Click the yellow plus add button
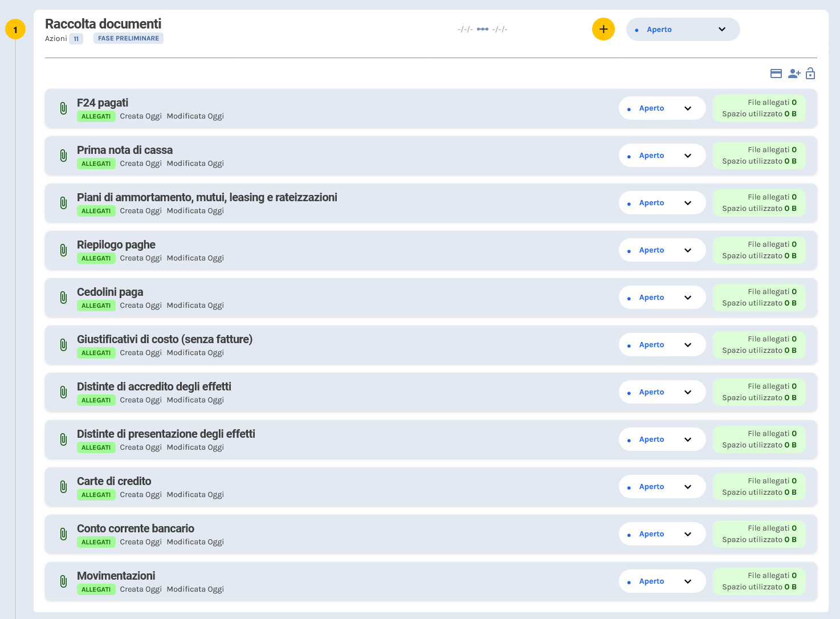The height and width of the screenshot is (619, 840). (x=603, y=29)
